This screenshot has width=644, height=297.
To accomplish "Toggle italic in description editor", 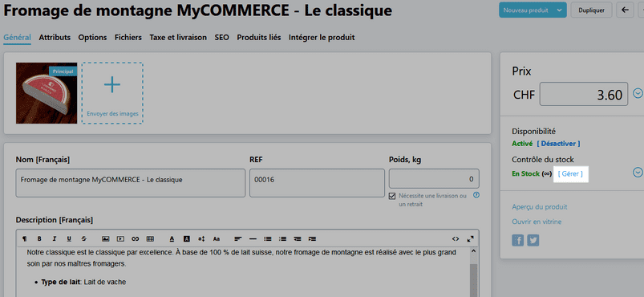I will point(54,238).
